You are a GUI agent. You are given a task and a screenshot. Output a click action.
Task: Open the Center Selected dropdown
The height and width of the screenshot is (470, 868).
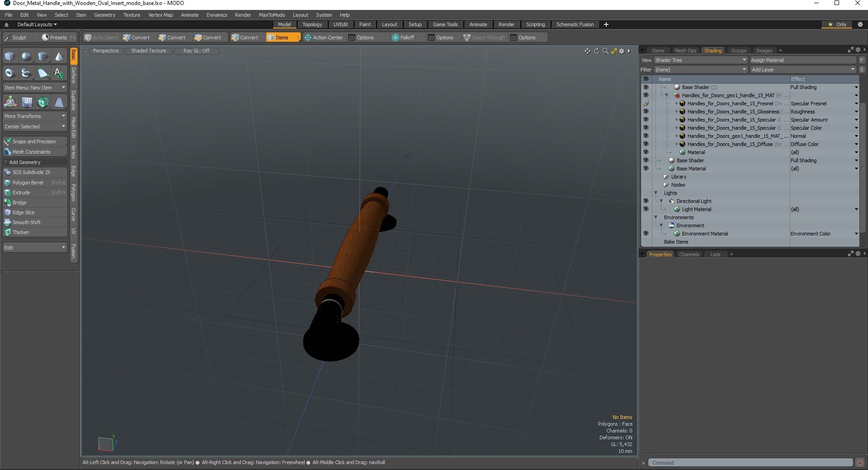coord(35,127)
